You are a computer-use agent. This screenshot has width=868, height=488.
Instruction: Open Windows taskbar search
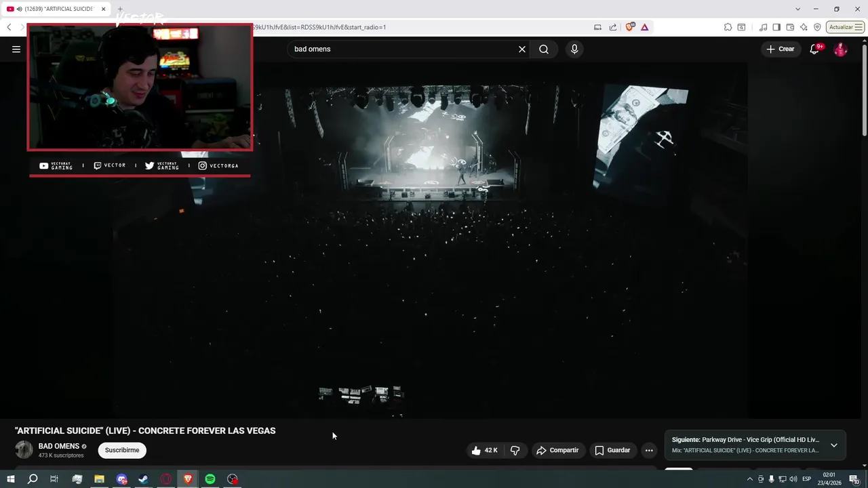pyautogui.click(x=33, y=479)
